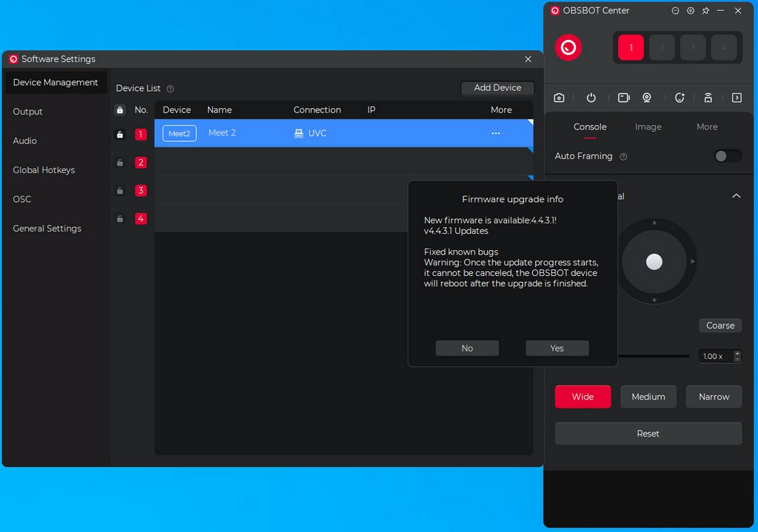Image resolution: width=758 pixels, height=532 pixels.
Task: Click the feedback chat icon in OBSBOT Center title bar
Action: coord(675,10)
